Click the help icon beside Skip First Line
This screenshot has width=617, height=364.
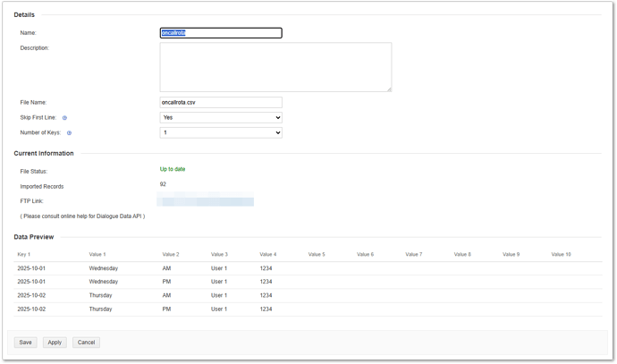click(x=65, y=117)
